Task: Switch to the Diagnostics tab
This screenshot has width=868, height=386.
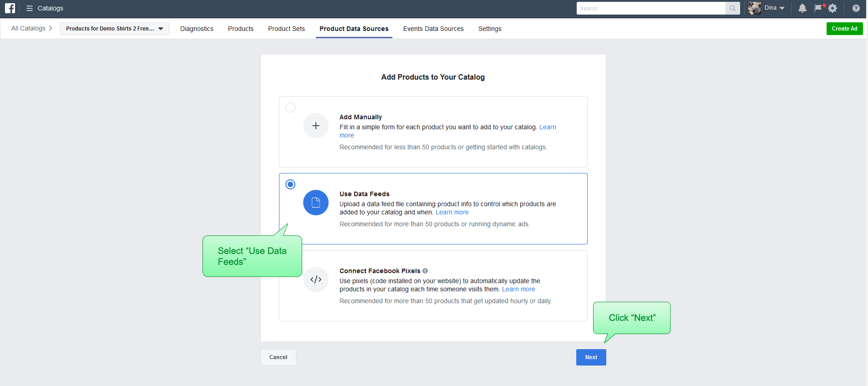Action: tap(197, 29)
